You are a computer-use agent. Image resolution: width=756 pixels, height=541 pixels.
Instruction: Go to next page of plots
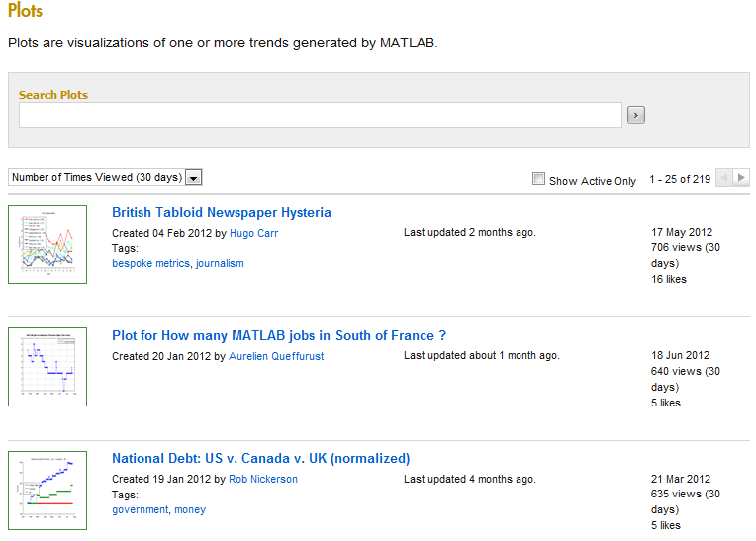741,178
